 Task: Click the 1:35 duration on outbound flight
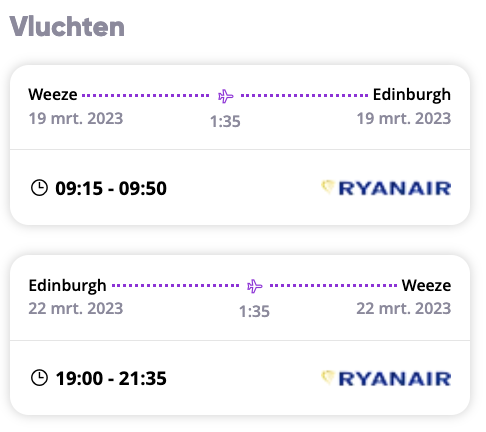[225, 121]
